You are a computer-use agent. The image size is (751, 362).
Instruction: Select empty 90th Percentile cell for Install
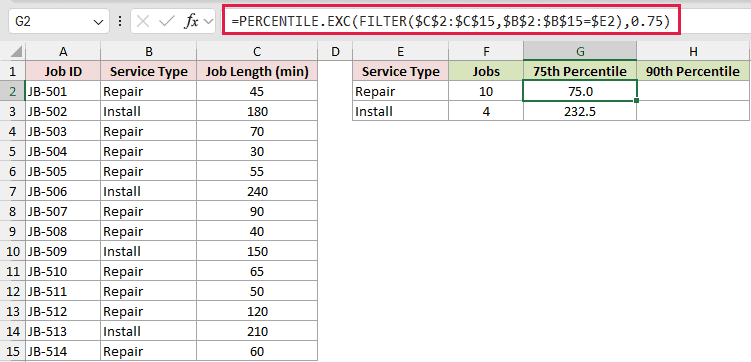pyautogui.click(x=693, y=111)
